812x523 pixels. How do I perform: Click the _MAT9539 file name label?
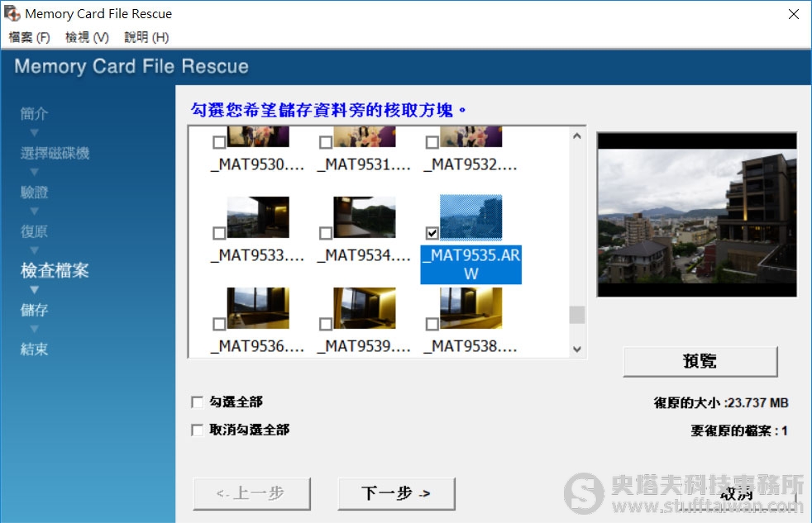pos(364,346)
